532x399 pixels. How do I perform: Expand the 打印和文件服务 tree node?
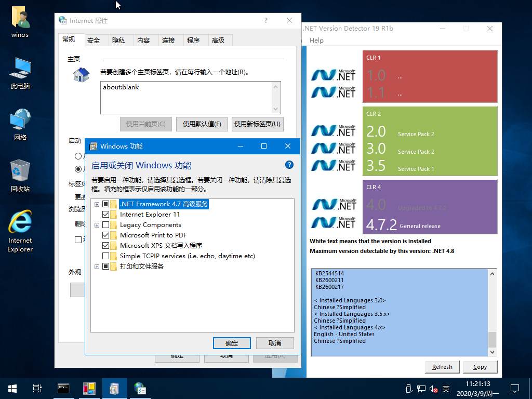coord(97,267)
